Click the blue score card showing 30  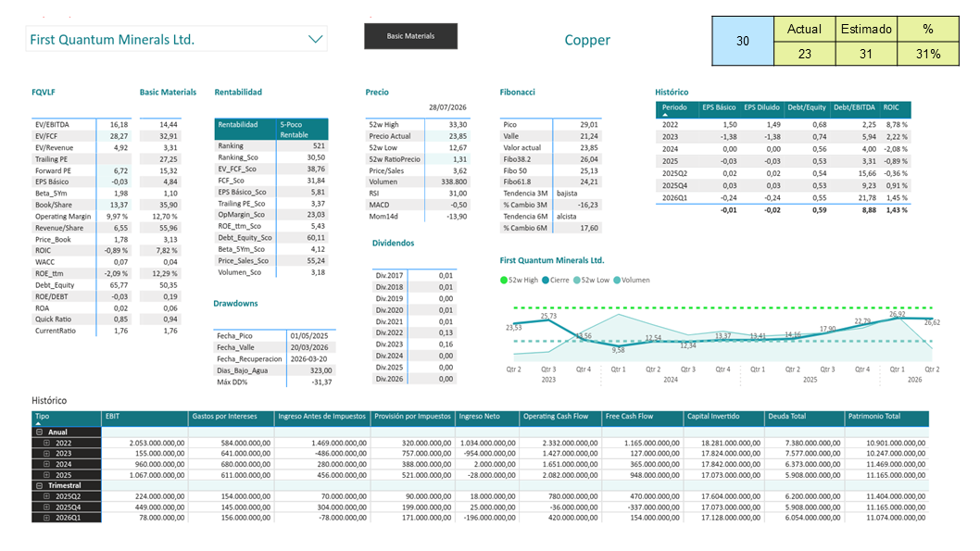pyautogui.click(x=743, y=41)
